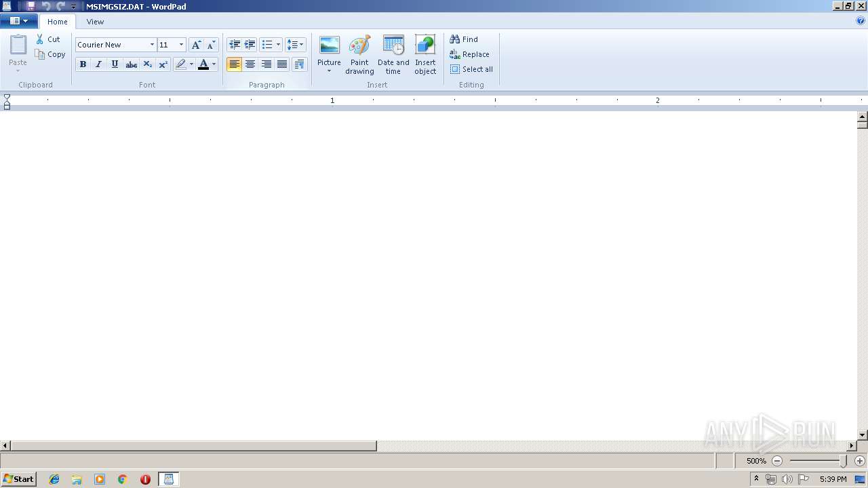Toggle bold formatting

click(x=83, y=64)
